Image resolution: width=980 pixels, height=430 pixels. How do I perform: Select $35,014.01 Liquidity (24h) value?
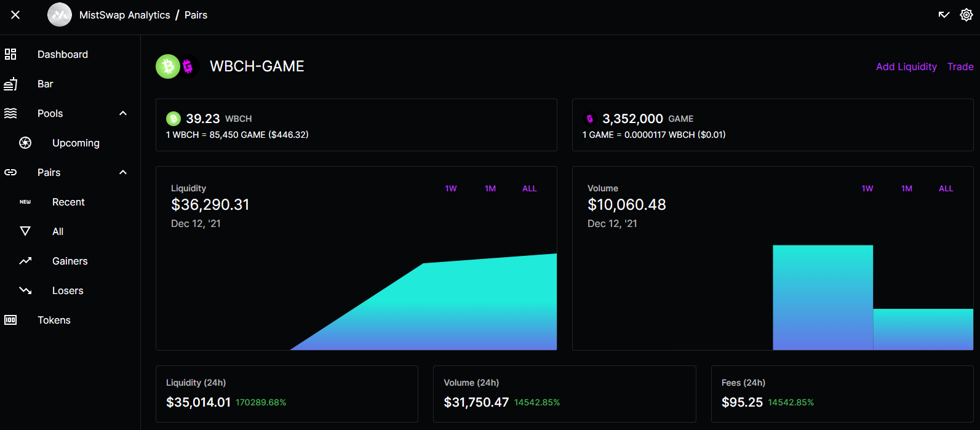coord(198,402)
